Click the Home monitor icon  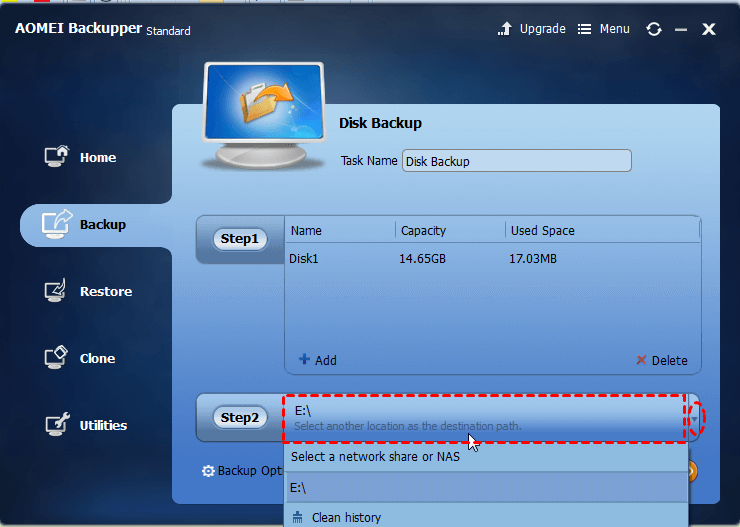57,156
